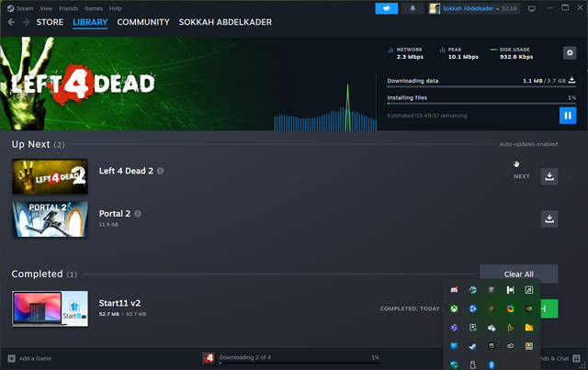Enter Big Picture mode via monitor icon
The height and width of the screenshot is (370, 588).
coord(531,8)
